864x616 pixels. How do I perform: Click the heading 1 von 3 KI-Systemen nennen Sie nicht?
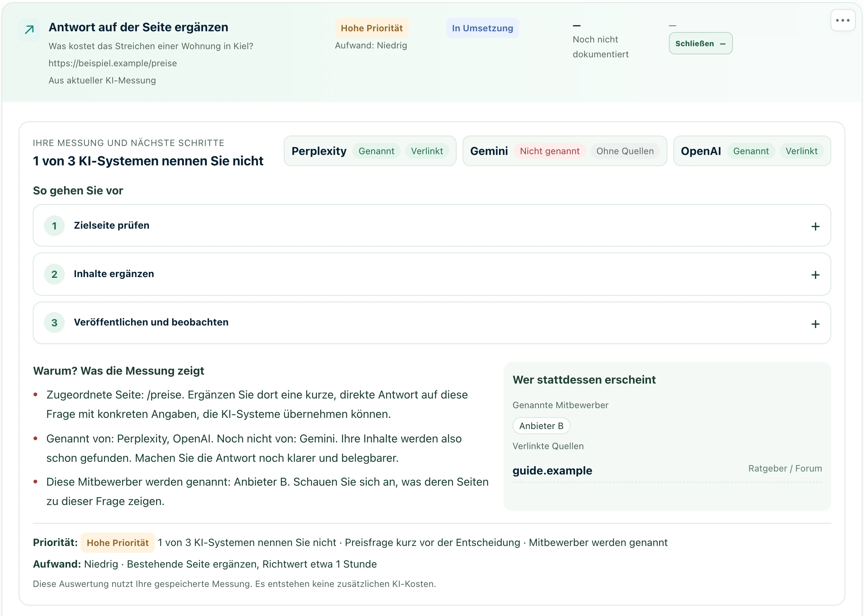(x=148, y=161)
